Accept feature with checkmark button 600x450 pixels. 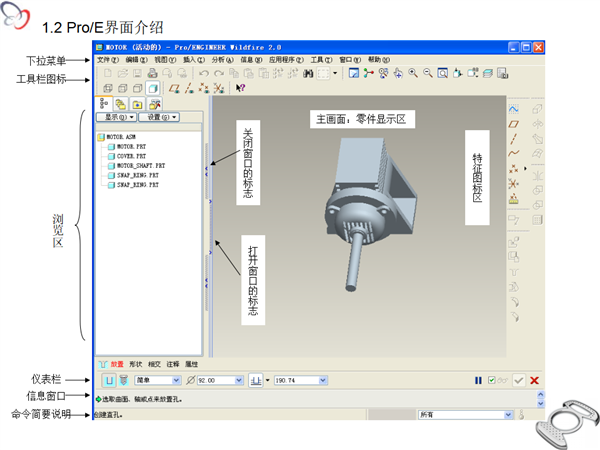click(518, 380)
